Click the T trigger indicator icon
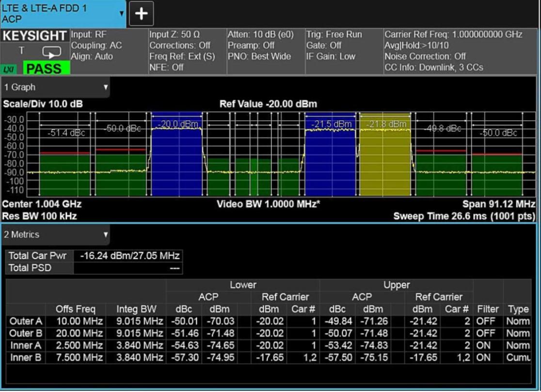Image resolution: width=541 pixels, height=392 pixels. 21,50
